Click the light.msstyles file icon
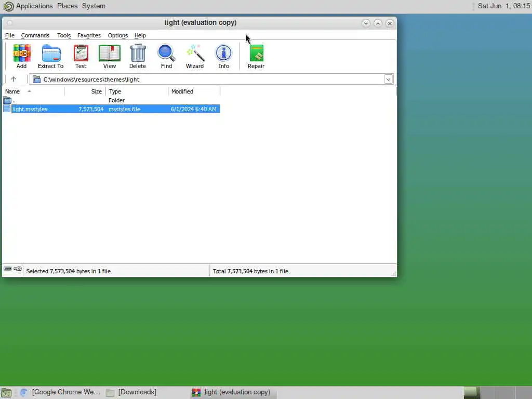The image size is (532, 399). click(7, 109)
